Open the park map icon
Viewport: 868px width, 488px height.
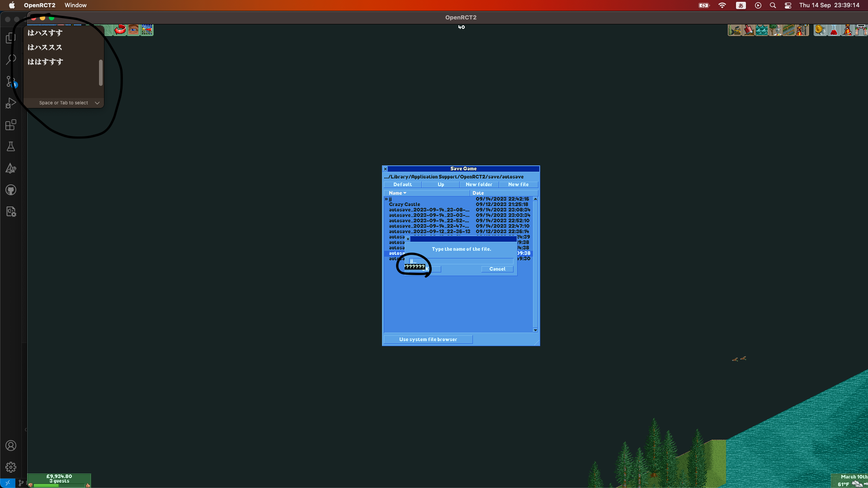(147, 30)
